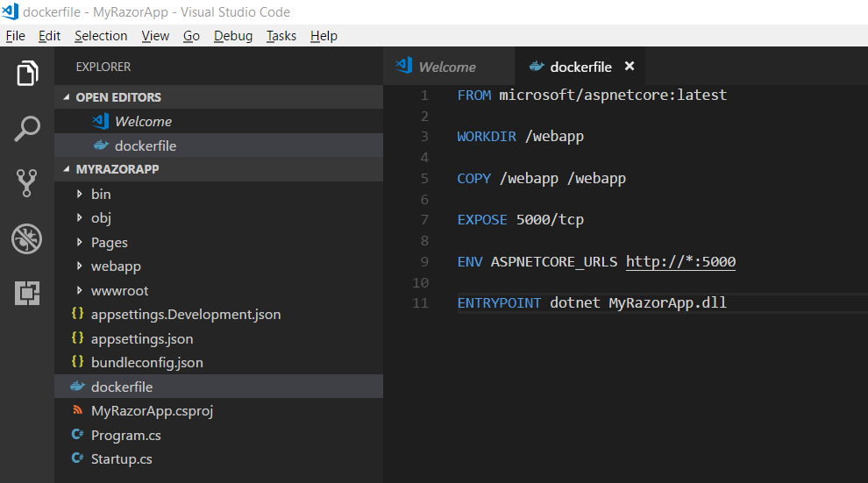
Task: Open the Edit menu
Action: 49,36
